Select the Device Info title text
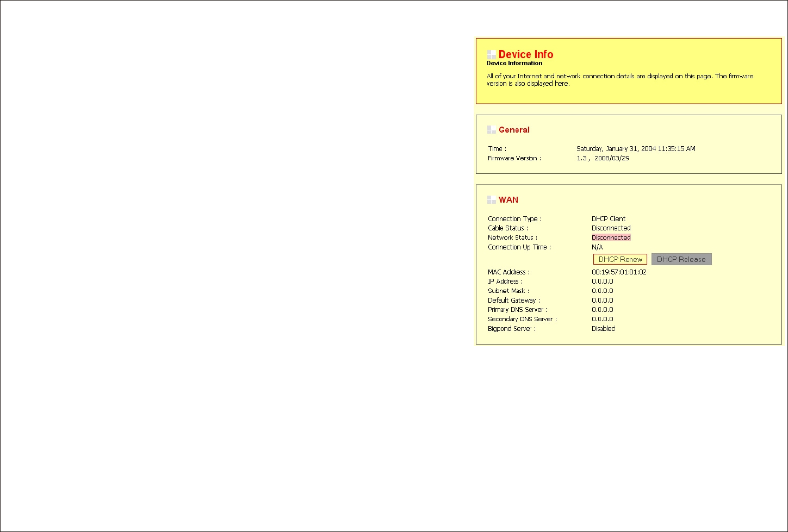 (x=526, y=54)
